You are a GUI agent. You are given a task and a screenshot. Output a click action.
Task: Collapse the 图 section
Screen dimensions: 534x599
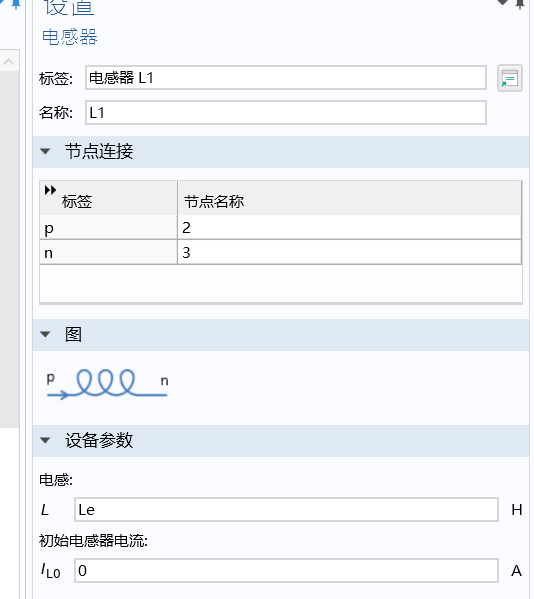45,335
